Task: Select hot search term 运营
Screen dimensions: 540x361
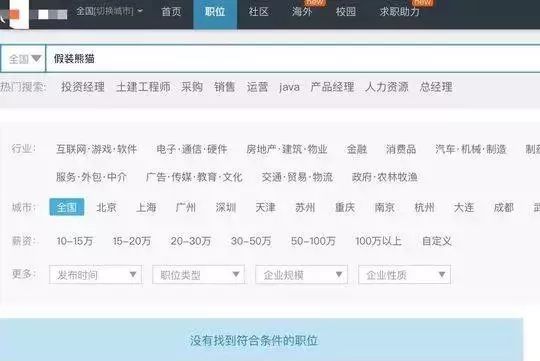Action: pyautogui.click(x=257, y=87)
